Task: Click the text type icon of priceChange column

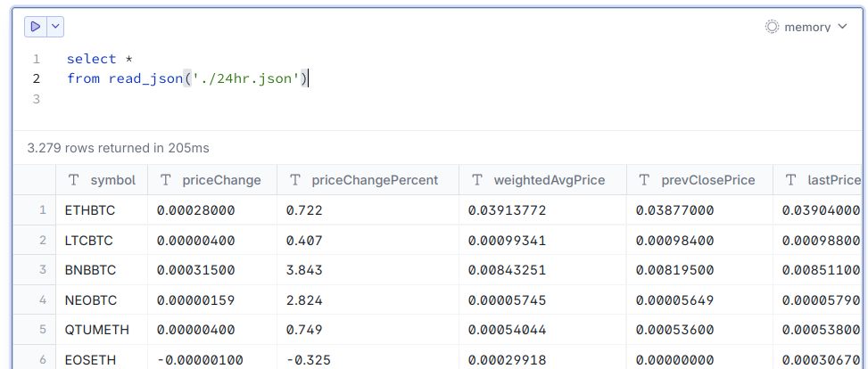Action: [x=165, y=180]
